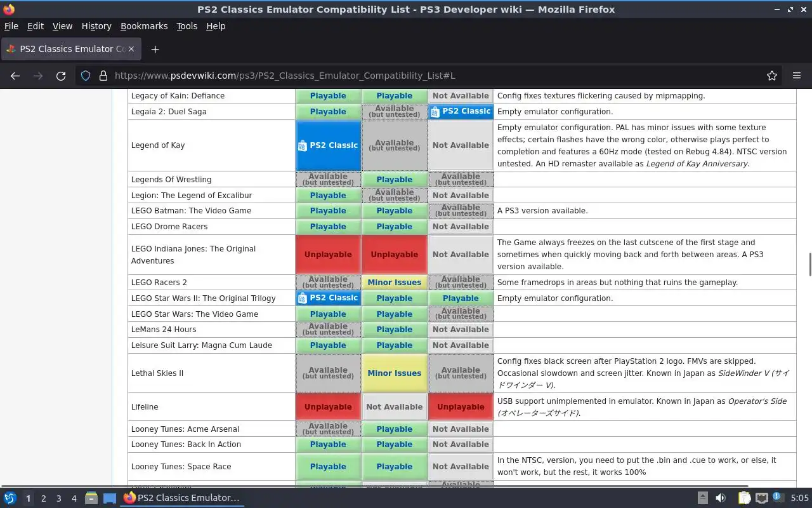This screenshot has width=812, height=508.
Task: Open the Edit menu
Action: tap(36, 26)
